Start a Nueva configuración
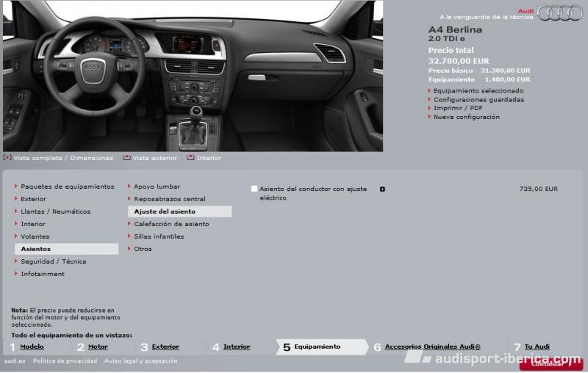The image size is (588, 373). (467, 117)
